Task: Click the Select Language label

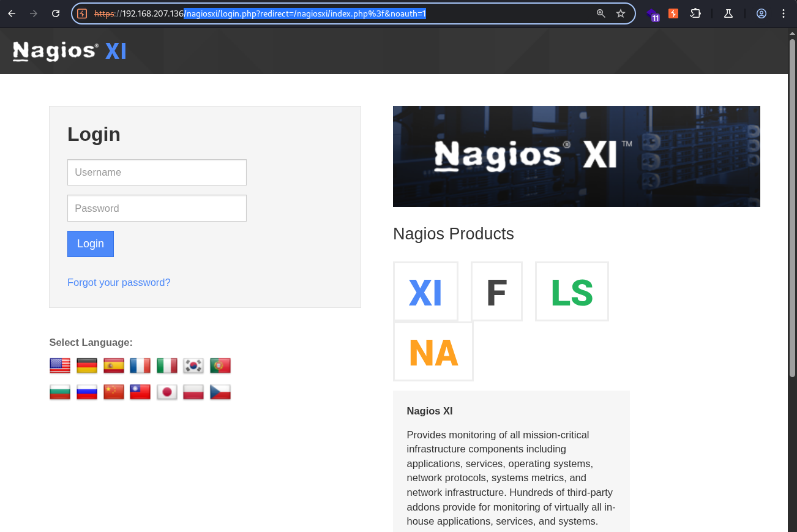Action: pos(91,342)
